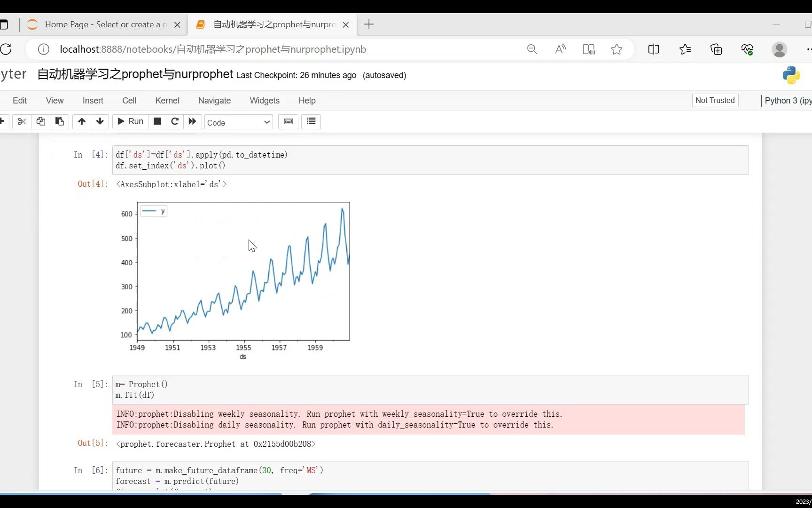Screen dimensions: 812x508
Task: Open the command palette keyboard icon
Action: point(288,122)
